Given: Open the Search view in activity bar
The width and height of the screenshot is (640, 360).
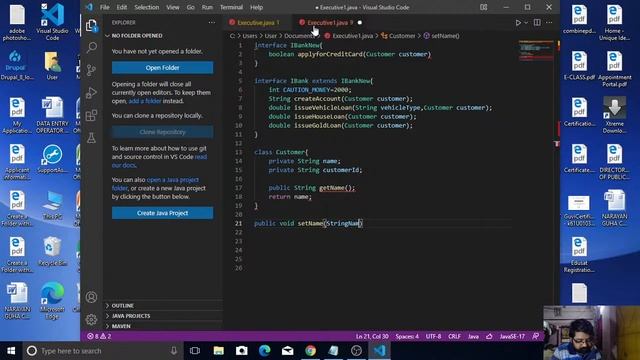Looking at the screenshot, I should pos(91,47).
